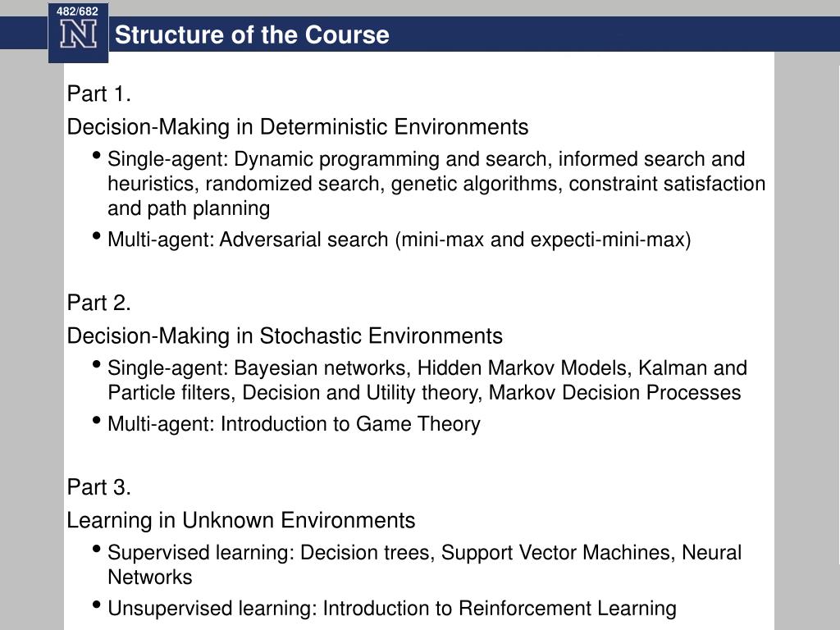Click Decision-Making in Deterministic Environments heading
Screen dimensions: 840x630
[x=297, y=127]
